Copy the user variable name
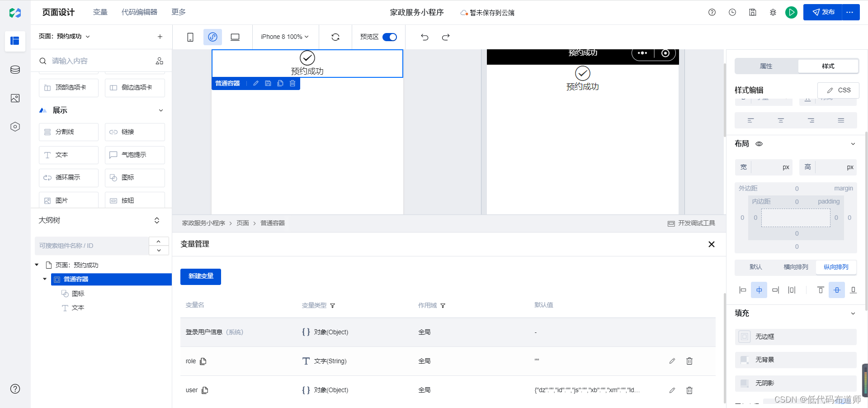868x408 pixels. [x=205, y=390]
